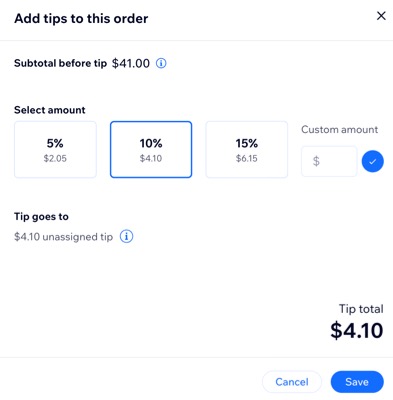Open the subtotal before tip info icon
This screenshot has width=393, height=400.
pyautogui.click(x=161, y=63)
